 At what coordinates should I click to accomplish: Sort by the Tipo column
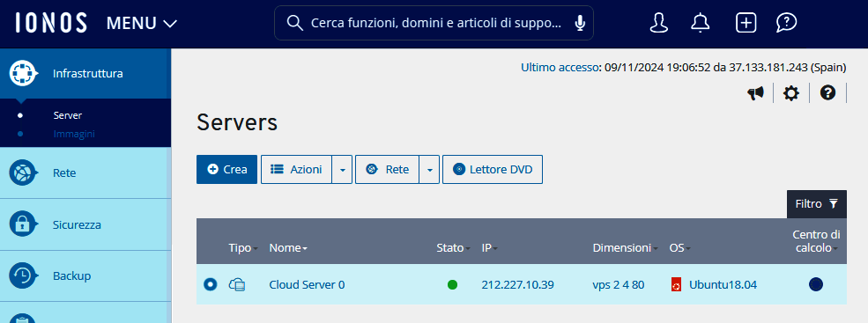coord(243,248)
